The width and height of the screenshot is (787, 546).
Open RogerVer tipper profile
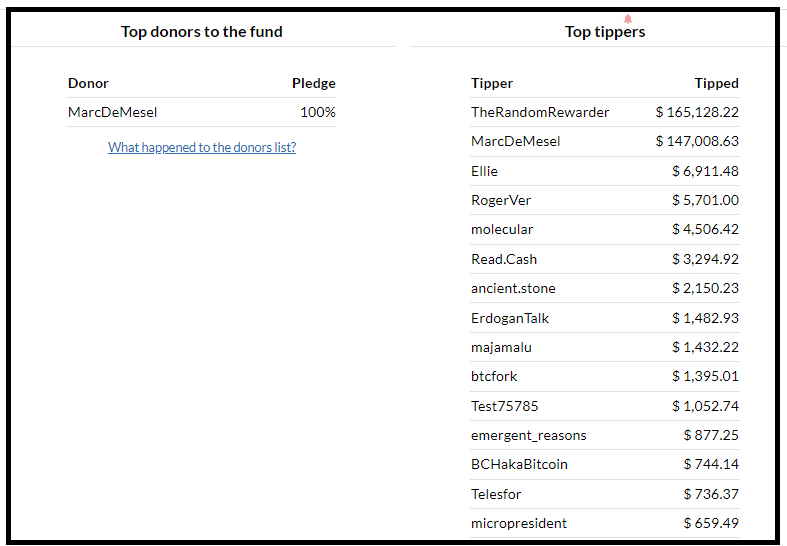(x=500, y=200)
